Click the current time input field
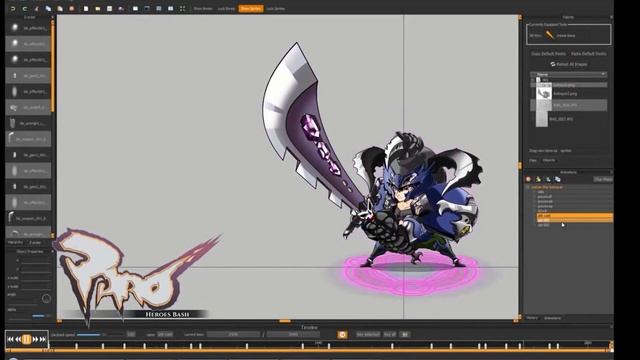The width and height of the screenshot is (640, 360). pos(233,334)
